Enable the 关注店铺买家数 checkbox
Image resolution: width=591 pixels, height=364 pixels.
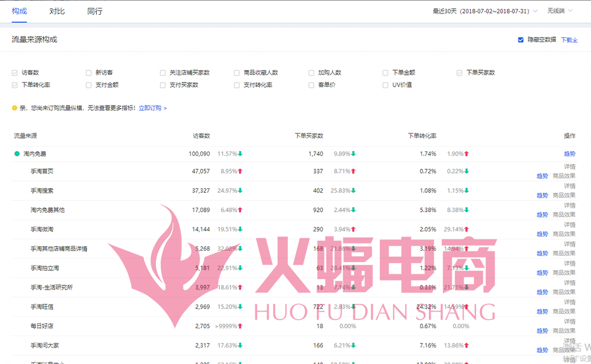click(163, 73)
